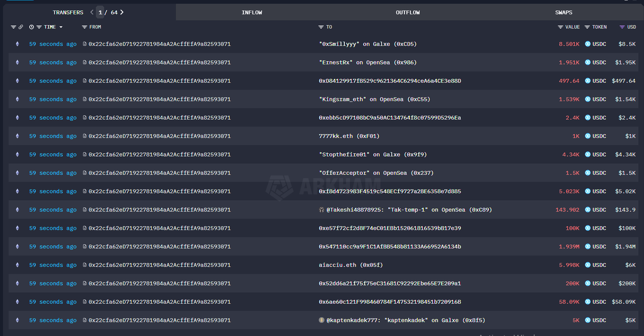The image size is (644, 336).
Task: Click USDC token icon in 200K row
Action: (588, 283)
